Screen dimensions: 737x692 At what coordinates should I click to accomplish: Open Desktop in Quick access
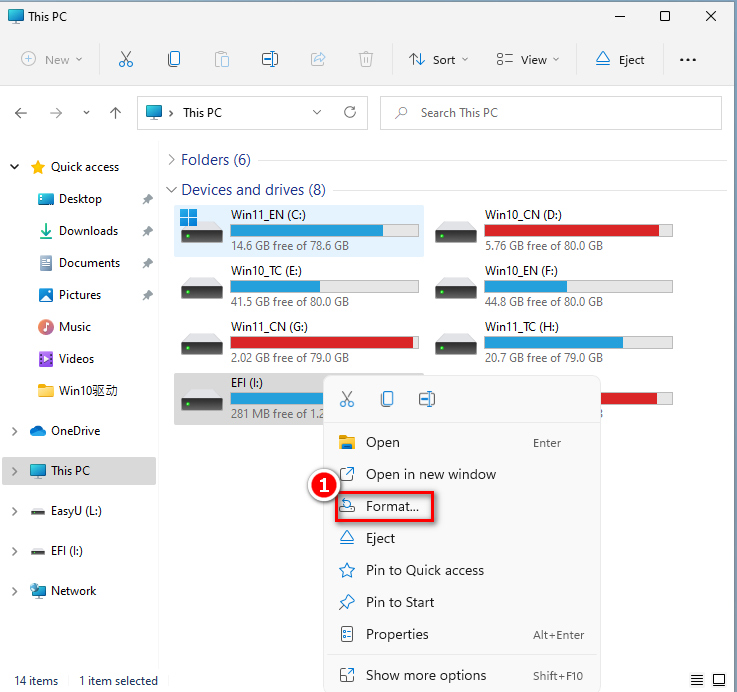(80, 199)
